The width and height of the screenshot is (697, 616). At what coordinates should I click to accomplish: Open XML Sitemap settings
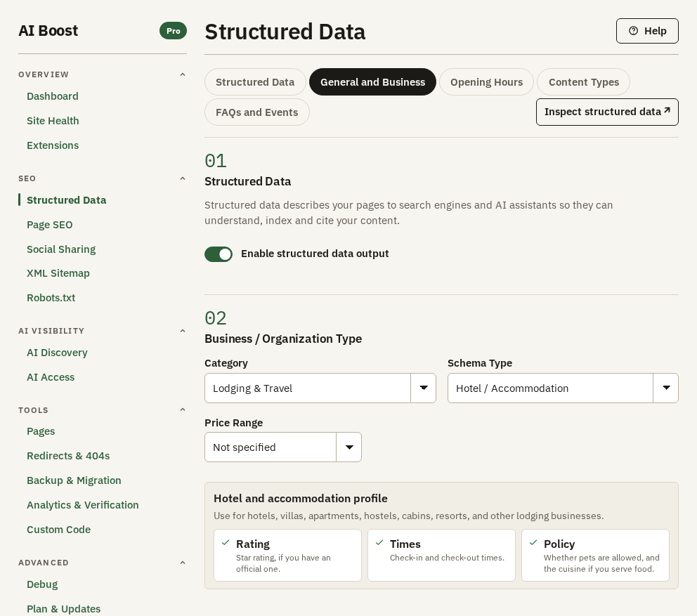(58, 273)
